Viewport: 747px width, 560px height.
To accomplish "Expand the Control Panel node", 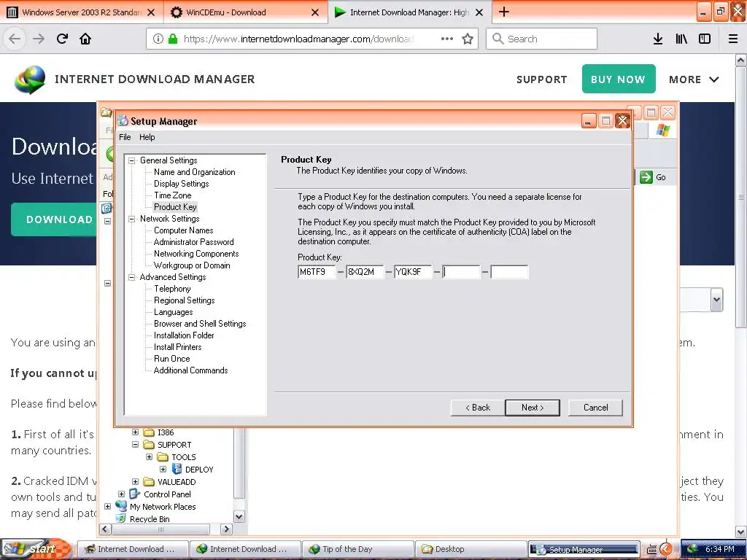I will [122, 494].
